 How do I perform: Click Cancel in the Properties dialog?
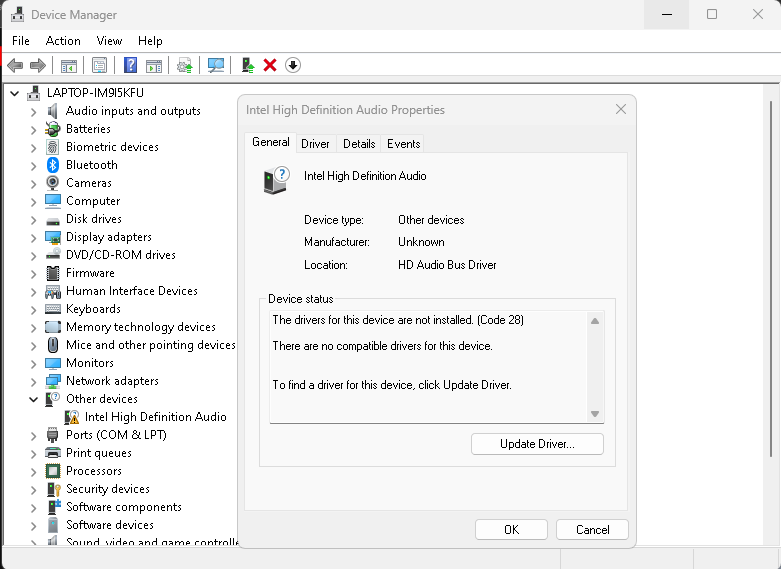click(x=592, y=530)
